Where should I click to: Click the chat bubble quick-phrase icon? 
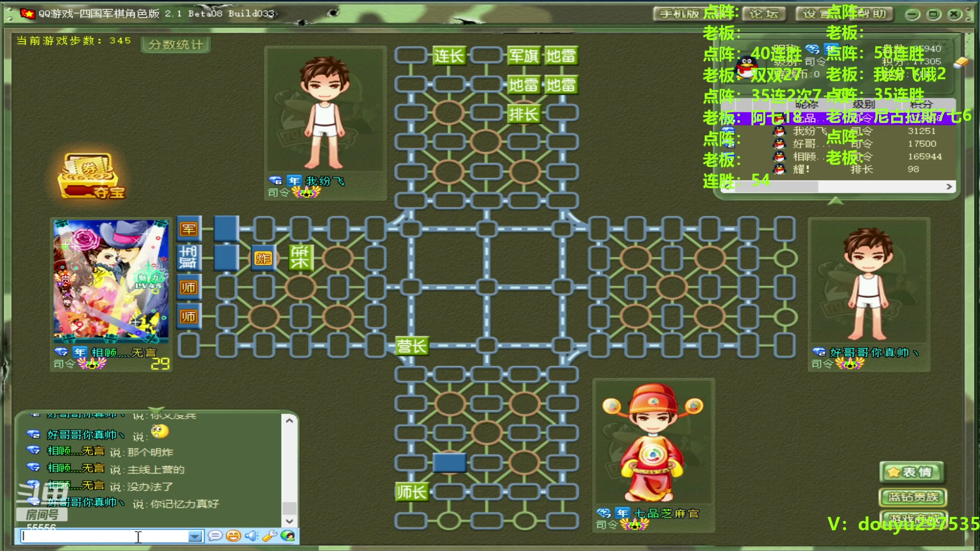[215, 536]
